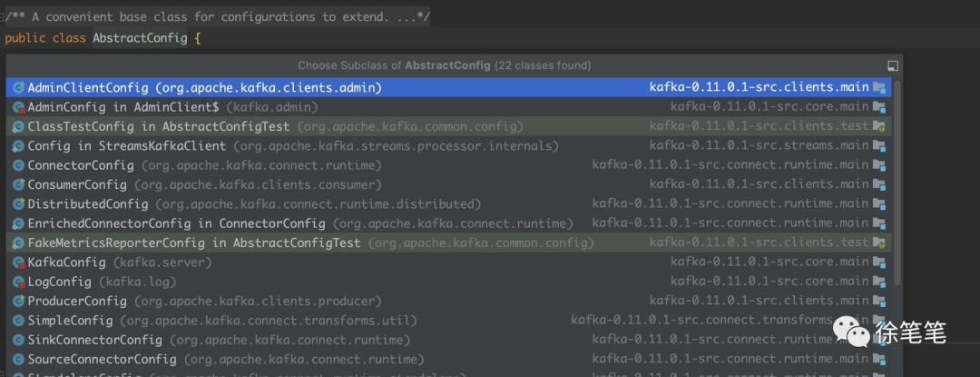
Task: Click module folder icon on KafkaConfig row
Action: pyautogui.click(x=879, y=262)
